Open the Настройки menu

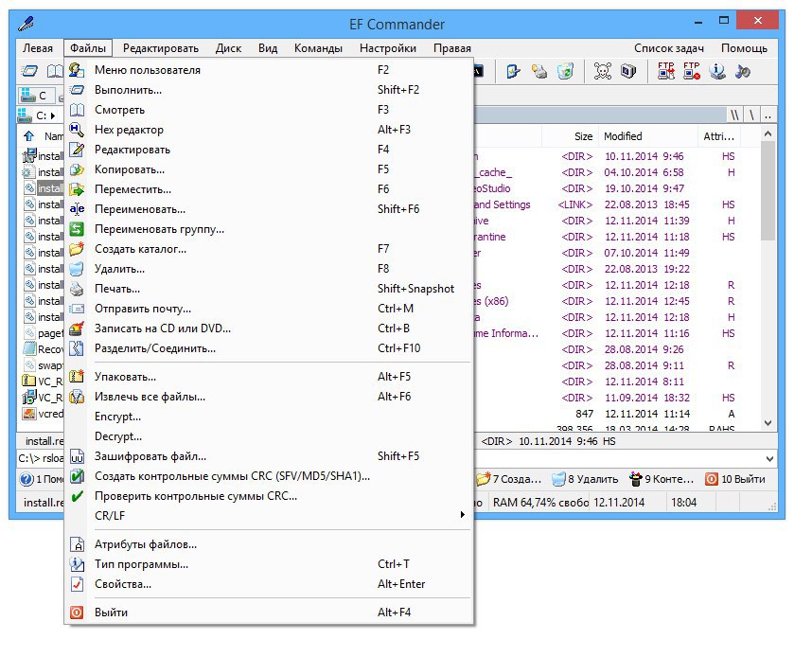388,48
